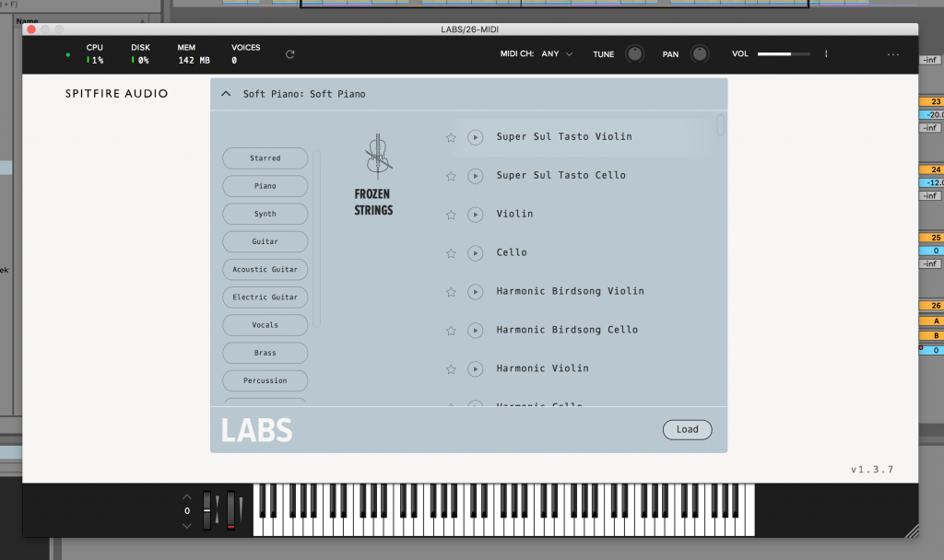This screenshot has height=560, width=944.
Task: Star the Harmonic Birdsong Cello preset
Action: pyautogui.click(x=451, y=331)
